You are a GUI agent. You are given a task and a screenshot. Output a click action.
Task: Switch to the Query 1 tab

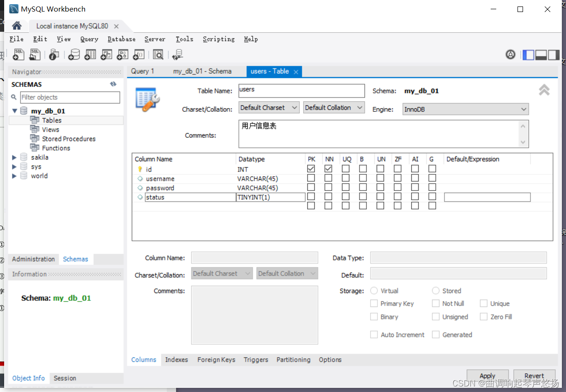coord(142,71)
